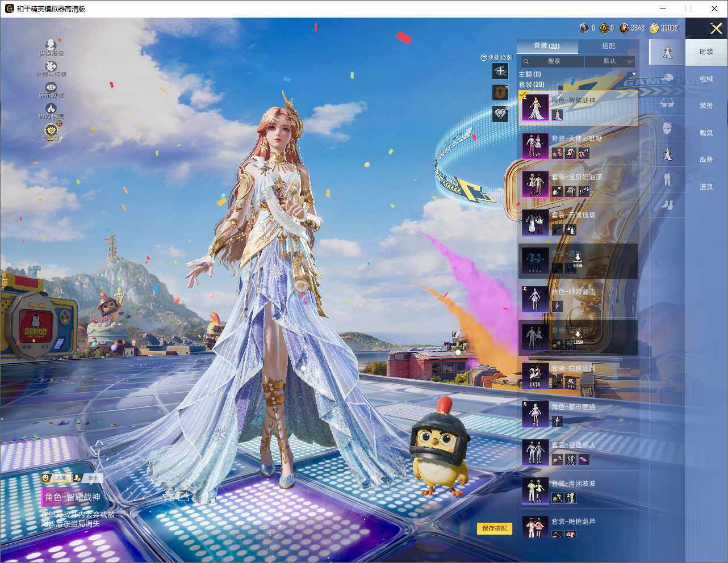Click the 快捷换装 help question mark
The image size is (728, 563).
pos(484,57)
